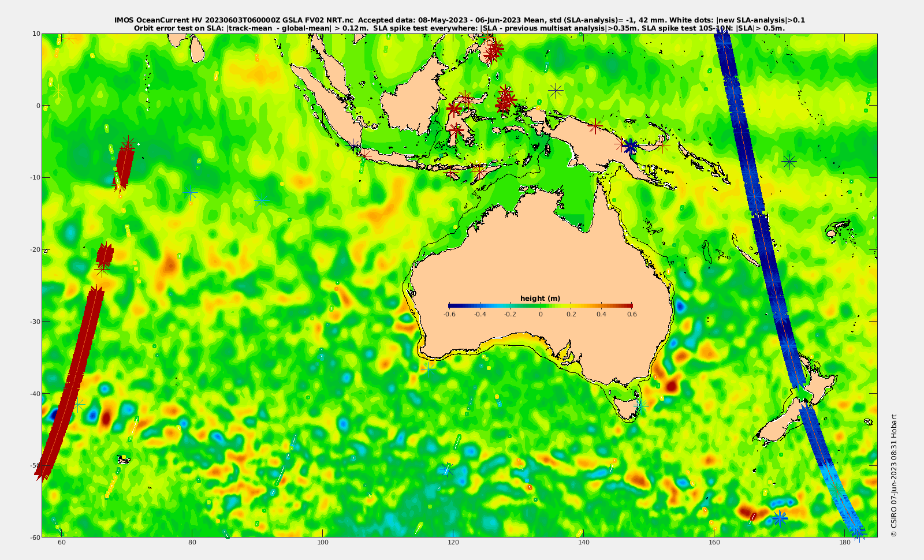The image size is (924, 560).
Task: Click the cyan asterisk off southwest Australia
Action: [x=428, y=368]
